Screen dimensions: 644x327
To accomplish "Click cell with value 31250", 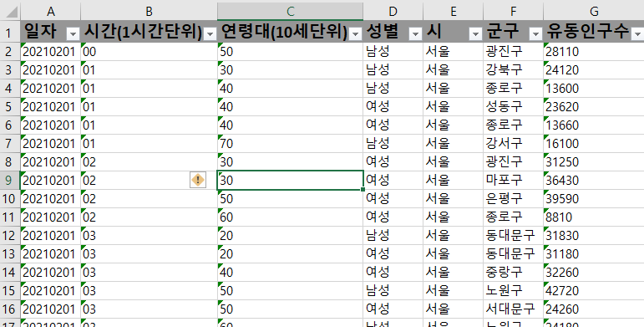I will [x=594, y=161].
